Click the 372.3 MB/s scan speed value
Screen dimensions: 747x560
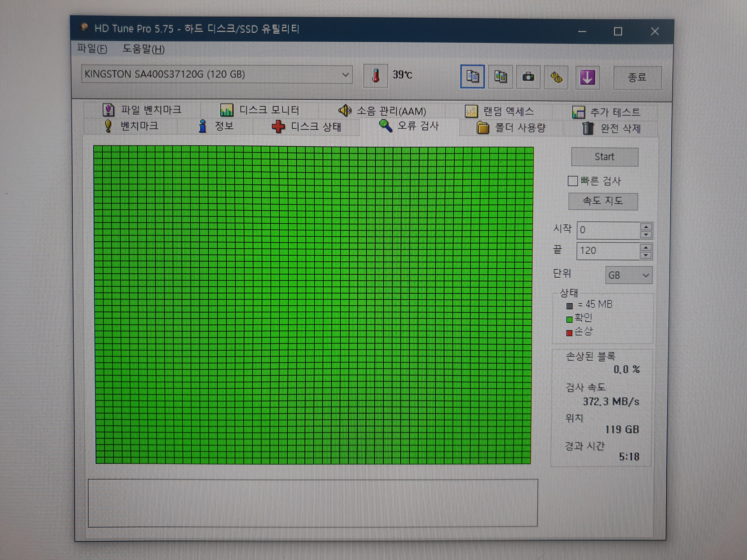(x=611, y=401)
